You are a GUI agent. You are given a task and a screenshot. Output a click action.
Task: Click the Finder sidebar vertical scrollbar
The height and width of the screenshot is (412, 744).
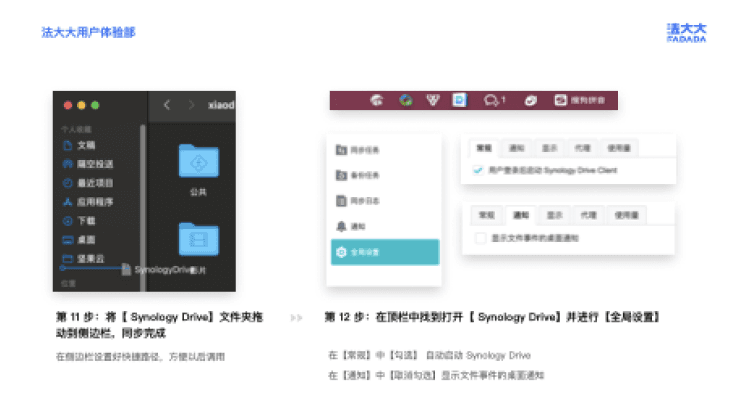(142, 208)
